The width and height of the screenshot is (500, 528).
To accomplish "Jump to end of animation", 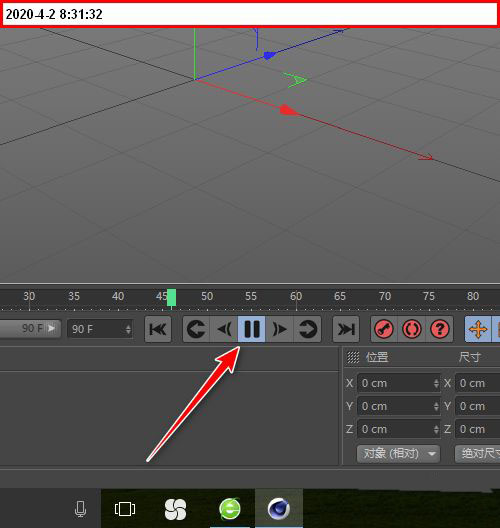I will coord(346,329).
